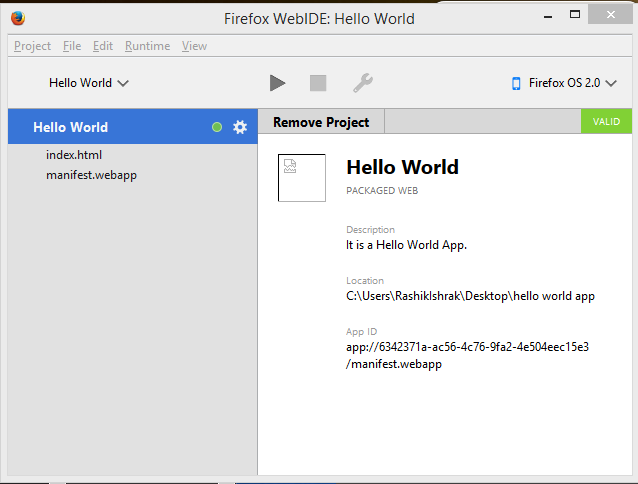Screen dimensions: 638x484
Task: Click the Firefox logo in the title bar
Action: click(18, 18)
